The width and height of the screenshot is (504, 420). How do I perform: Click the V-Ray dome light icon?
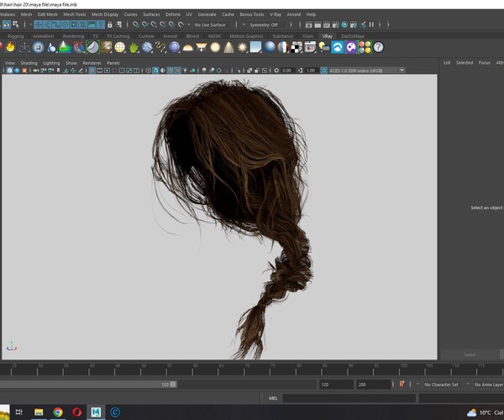(x=187, y=48)
